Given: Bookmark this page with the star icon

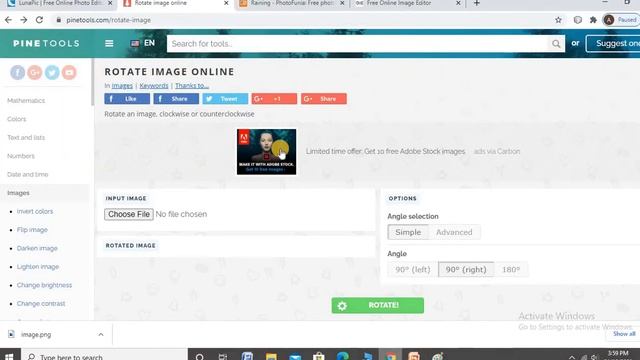Looking at the screenshot, I should tap(558, 20).
